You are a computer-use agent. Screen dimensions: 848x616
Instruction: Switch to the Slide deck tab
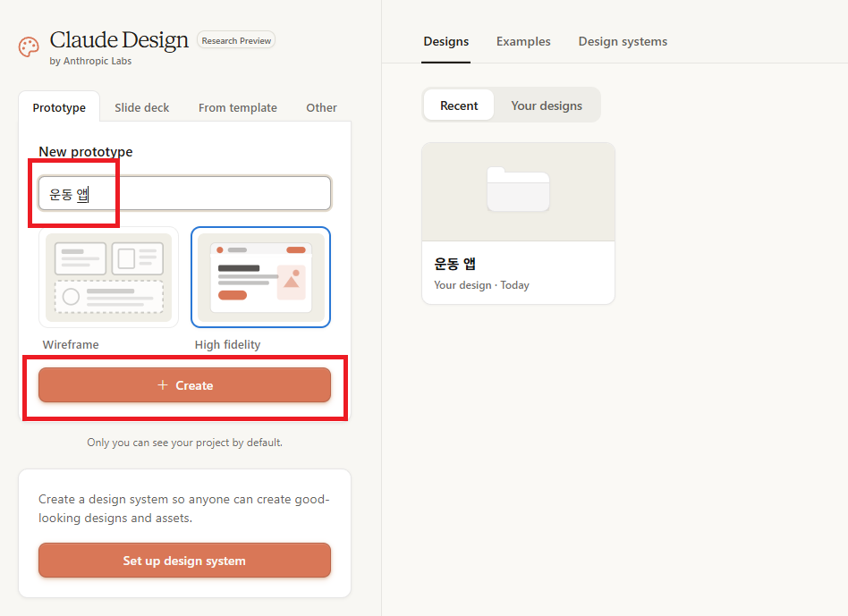141,107
